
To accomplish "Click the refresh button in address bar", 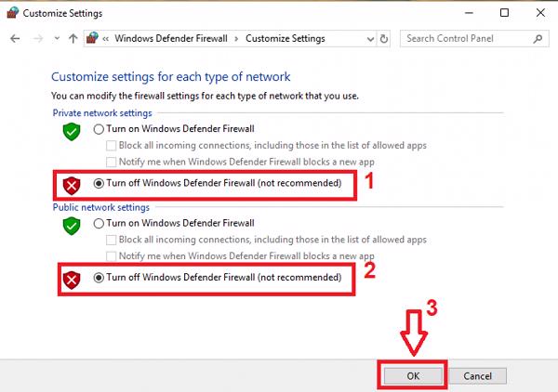I will 384,39.
